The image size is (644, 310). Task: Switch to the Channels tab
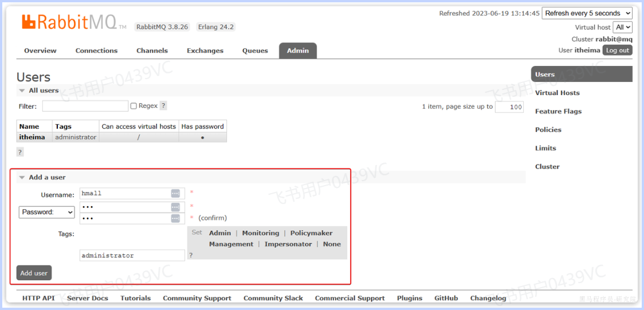(x=152, y=50)
